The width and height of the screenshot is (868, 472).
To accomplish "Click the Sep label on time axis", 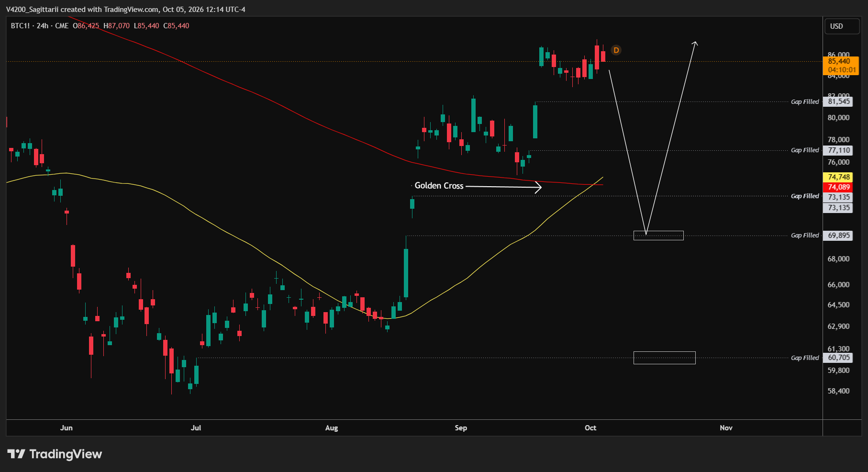I will pyautogui.click(x=461, y=428).
